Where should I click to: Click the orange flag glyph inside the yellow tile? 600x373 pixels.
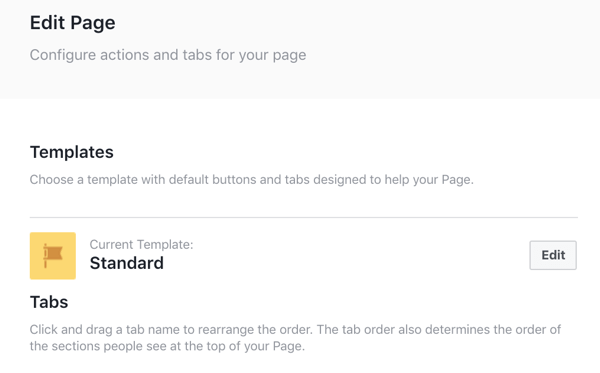[52, 255]
